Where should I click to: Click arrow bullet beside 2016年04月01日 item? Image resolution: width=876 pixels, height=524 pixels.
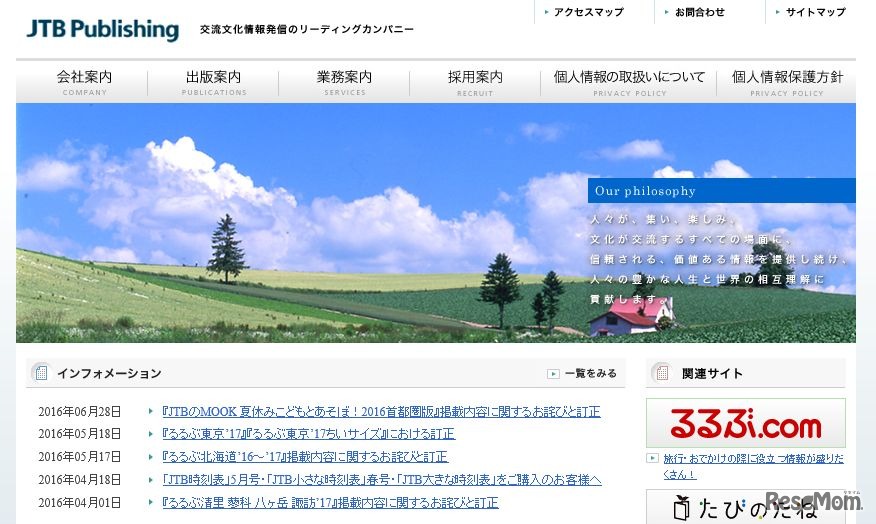click(151, 503)
